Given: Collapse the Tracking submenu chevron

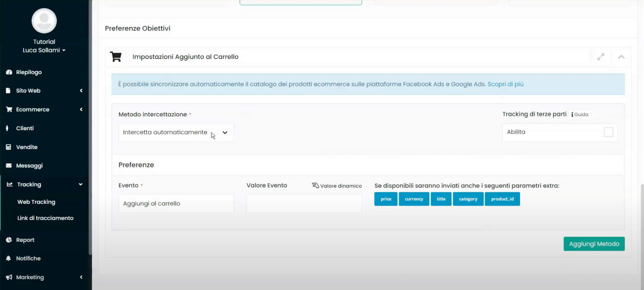Looking at the screenshot, I should pos(80,184).
